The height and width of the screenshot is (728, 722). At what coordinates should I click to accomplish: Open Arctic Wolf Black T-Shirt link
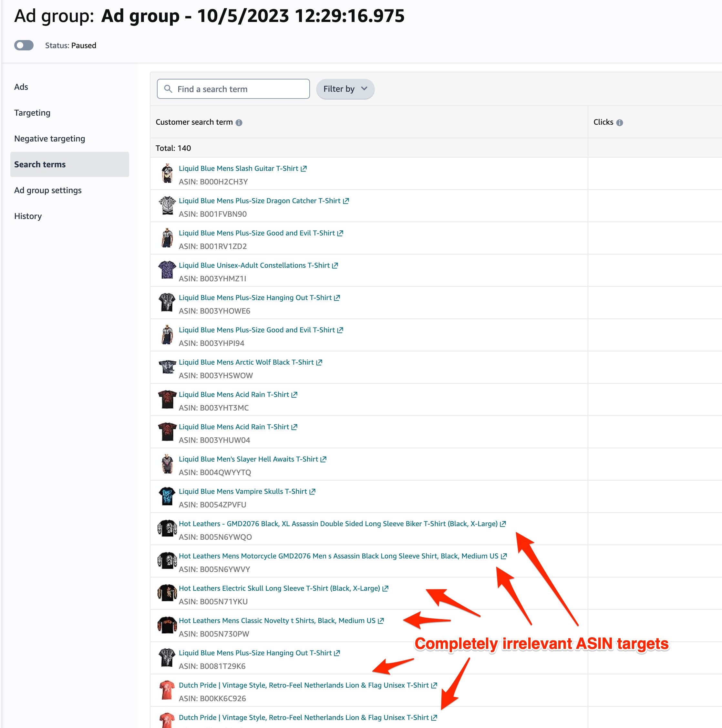click(x=246, y=362)
